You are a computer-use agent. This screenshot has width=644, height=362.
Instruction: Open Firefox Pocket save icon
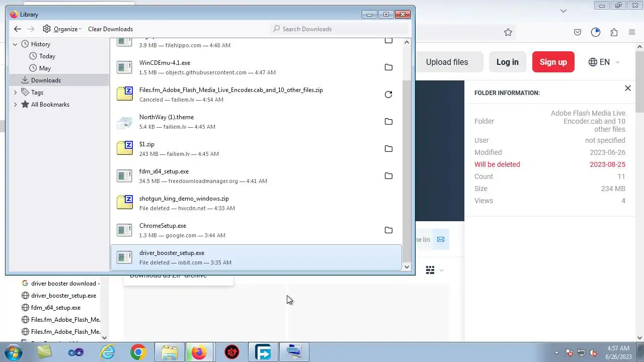578,33
